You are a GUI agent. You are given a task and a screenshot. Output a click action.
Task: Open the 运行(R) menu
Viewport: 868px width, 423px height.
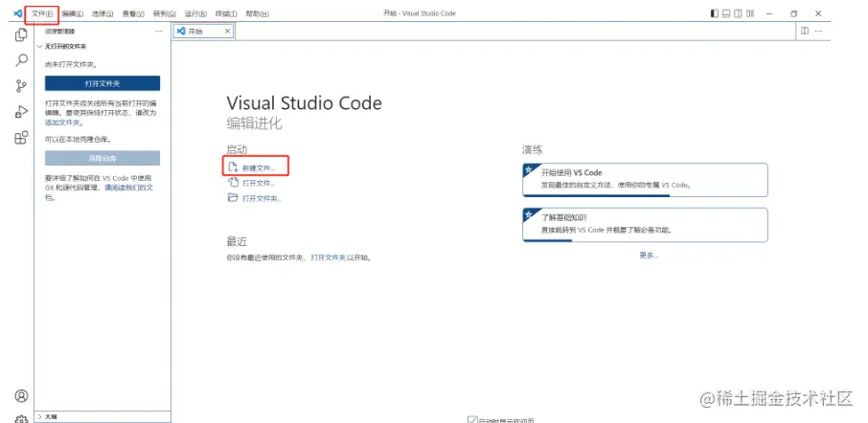coord(195,13)
